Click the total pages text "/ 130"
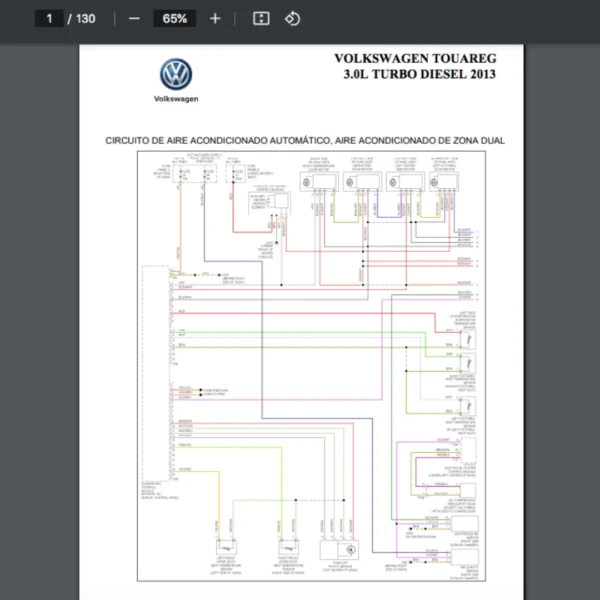This screenshot has width=600, height=600. coord(81,18)
